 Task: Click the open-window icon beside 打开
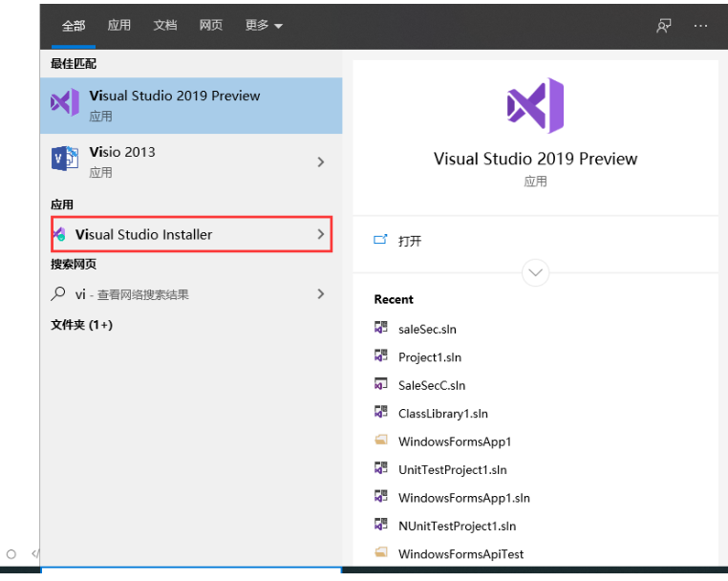380,240
